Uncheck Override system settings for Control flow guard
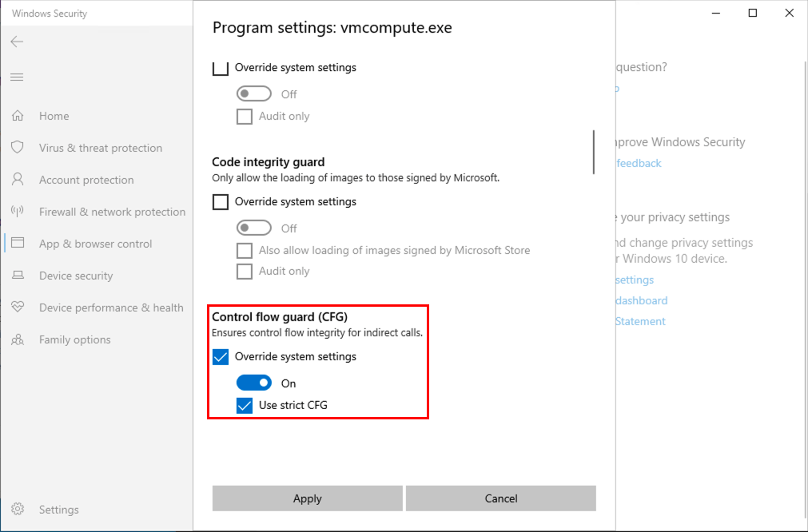808x532 pixels. tap(221, 357)
